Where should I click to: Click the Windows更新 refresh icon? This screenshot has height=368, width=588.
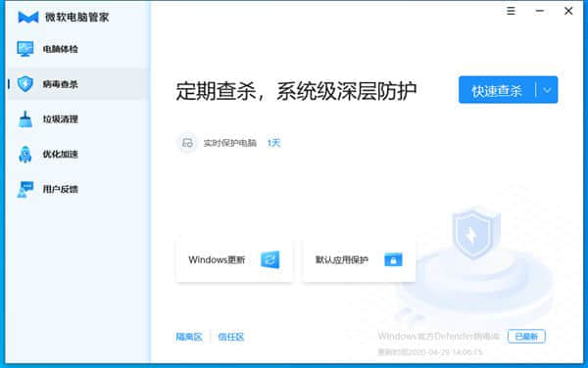(x=270, y=259)
